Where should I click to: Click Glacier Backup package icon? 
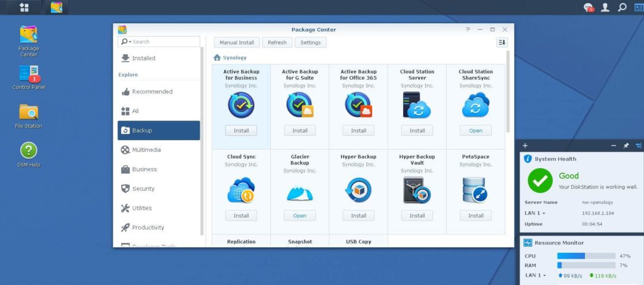pyautogui.click(x=300, y=193)
